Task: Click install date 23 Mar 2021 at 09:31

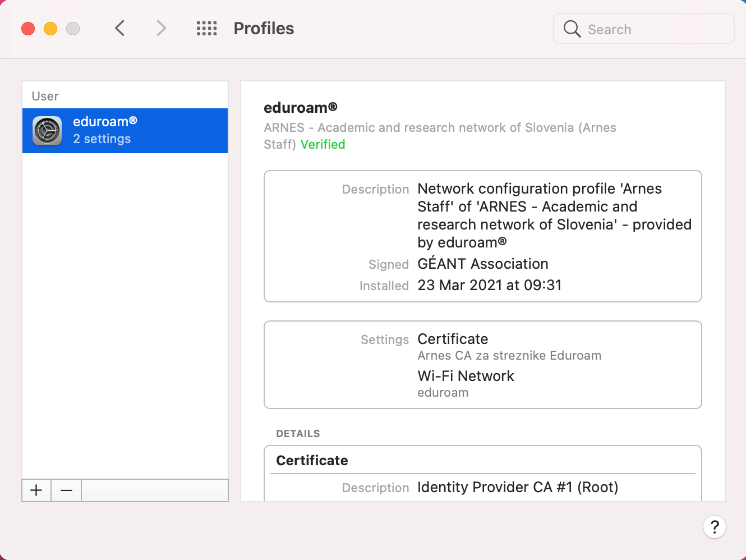Action: [x=490, y=285]
